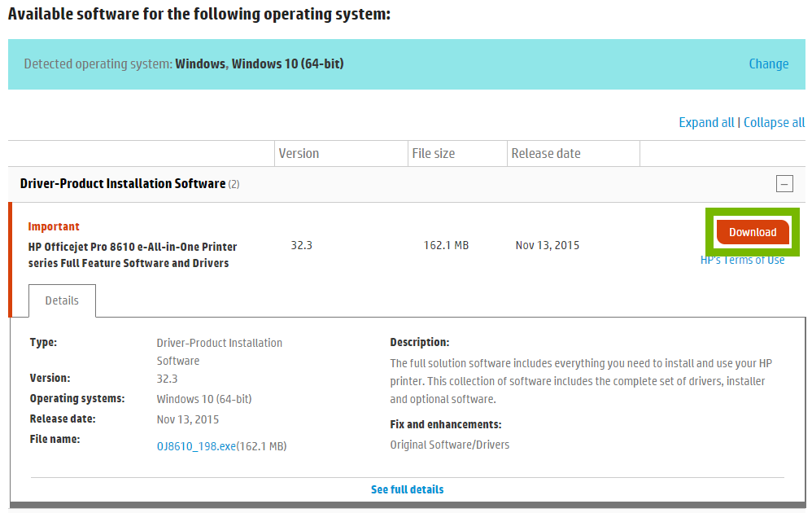Screen dimensions: 812x513
Task: Open the OJ8610_198.exe file link
Action: coord(196,446)
